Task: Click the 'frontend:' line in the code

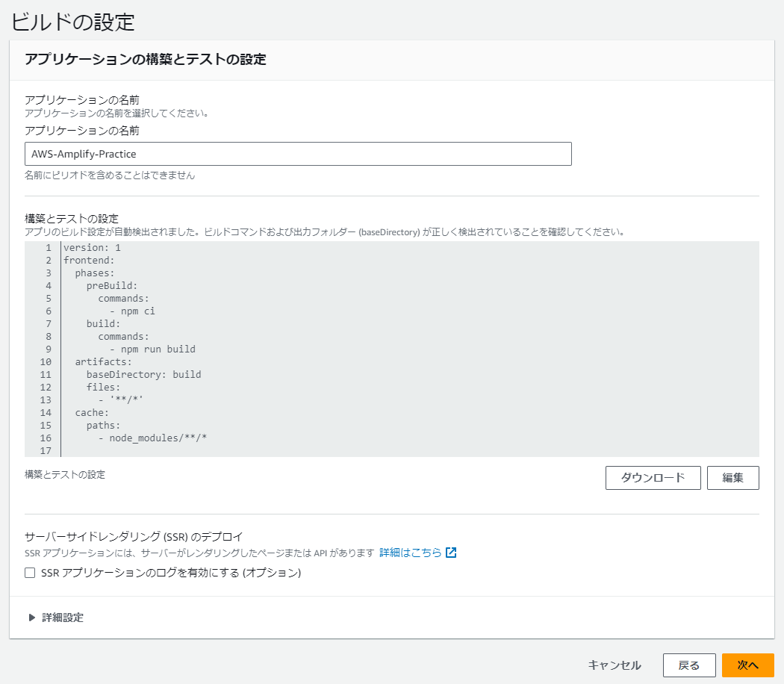Action: [x=89, y=261]
